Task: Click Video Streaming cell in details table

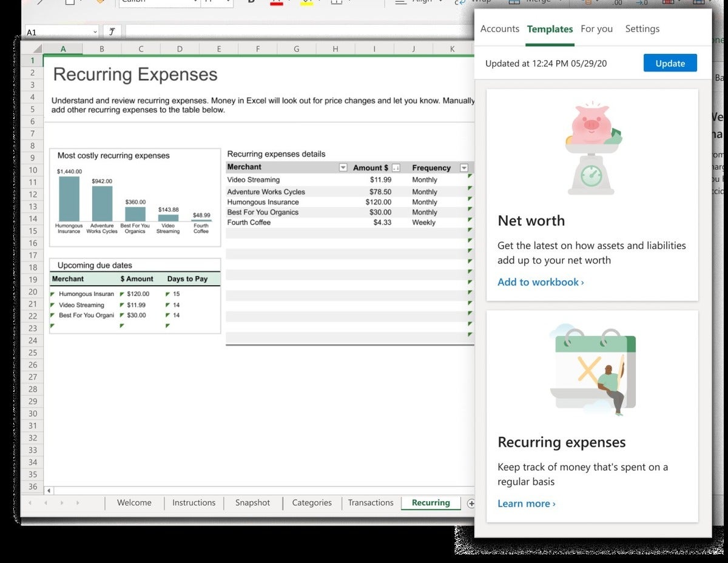Action: coord(254,180)
